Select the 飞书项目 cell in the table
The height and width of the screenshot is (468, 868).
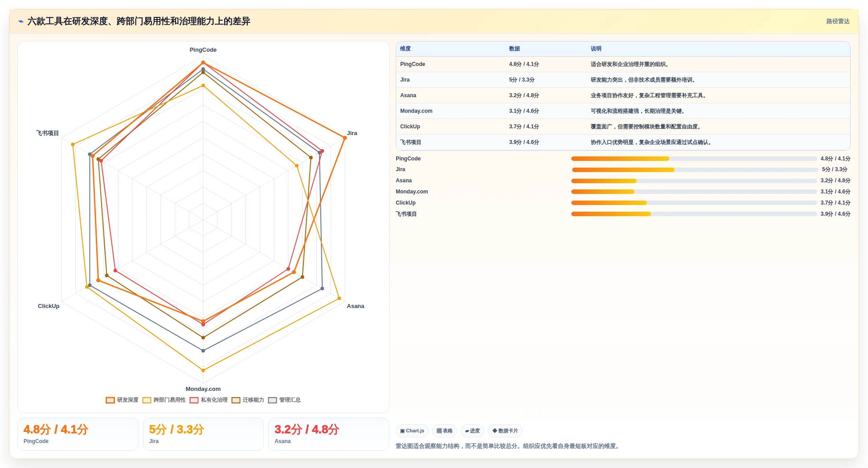pos(410,142)
